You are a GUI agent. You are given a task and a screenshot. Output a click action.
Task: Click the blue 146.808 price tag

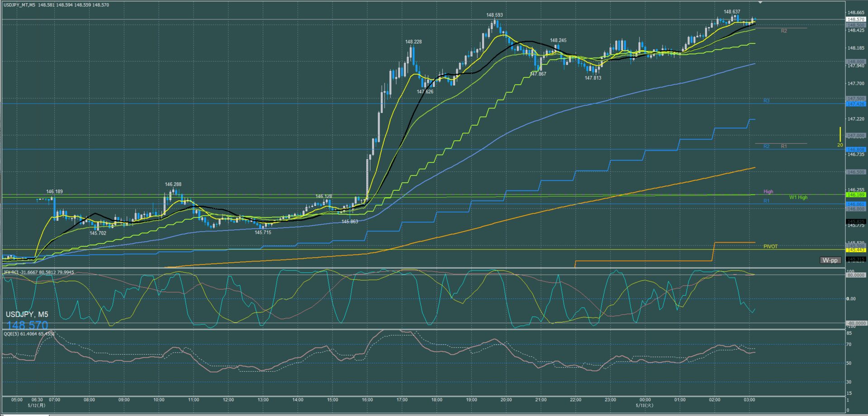[x=856, y=149]
